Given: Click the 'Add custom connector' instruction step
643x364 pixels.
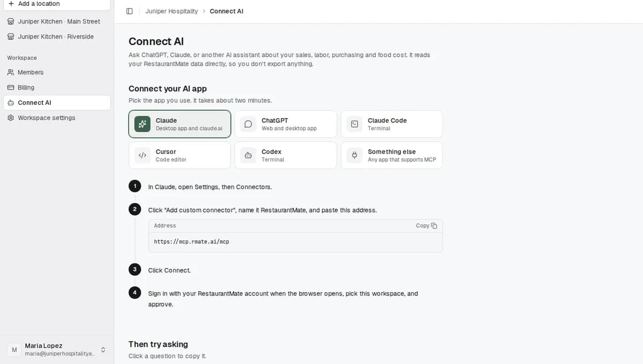Looking at the screenshot, I should pos(263,210).
